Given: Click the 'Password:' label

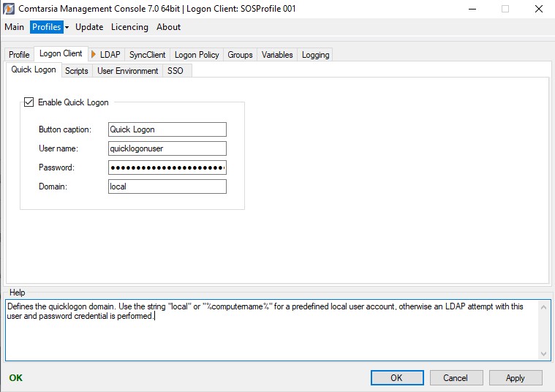Looking at the screenshot, I should pyautogui.click(x=56, y=167).
